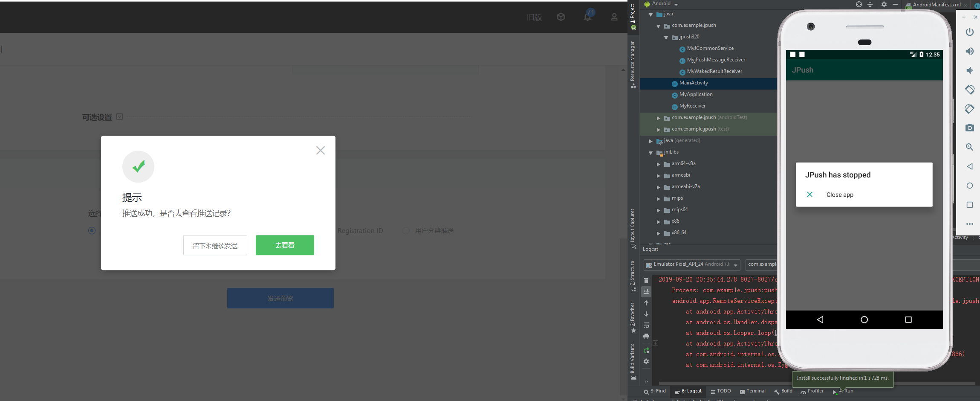
Task: Click the emulator volume down icon
Action: coord(969,70)
